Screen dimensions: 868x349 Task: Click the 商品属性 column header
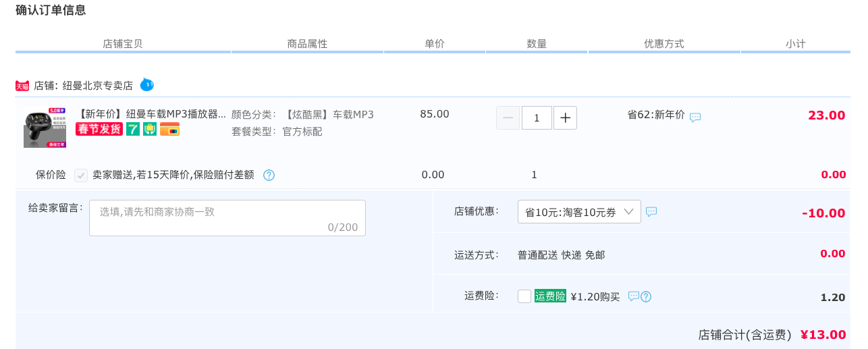coord(307,44)
